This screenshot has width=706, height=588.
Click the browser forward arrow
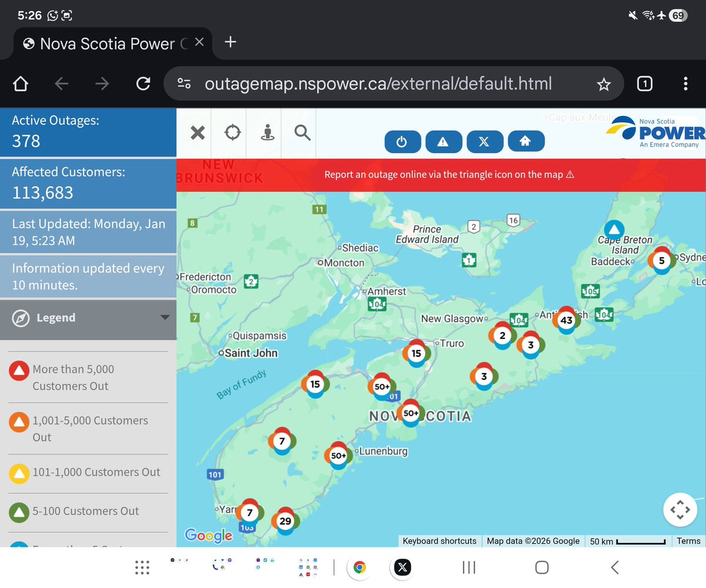point(102,84)
